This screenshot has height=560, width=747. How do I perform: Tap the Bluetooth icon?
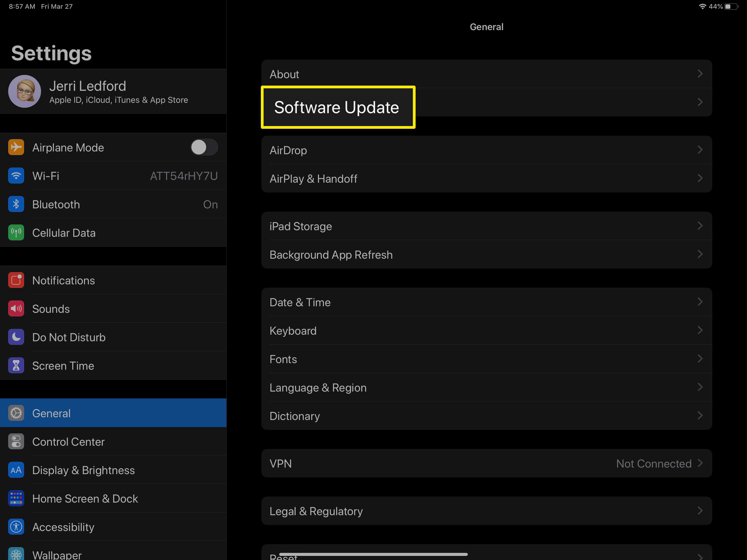click(16, 204)
